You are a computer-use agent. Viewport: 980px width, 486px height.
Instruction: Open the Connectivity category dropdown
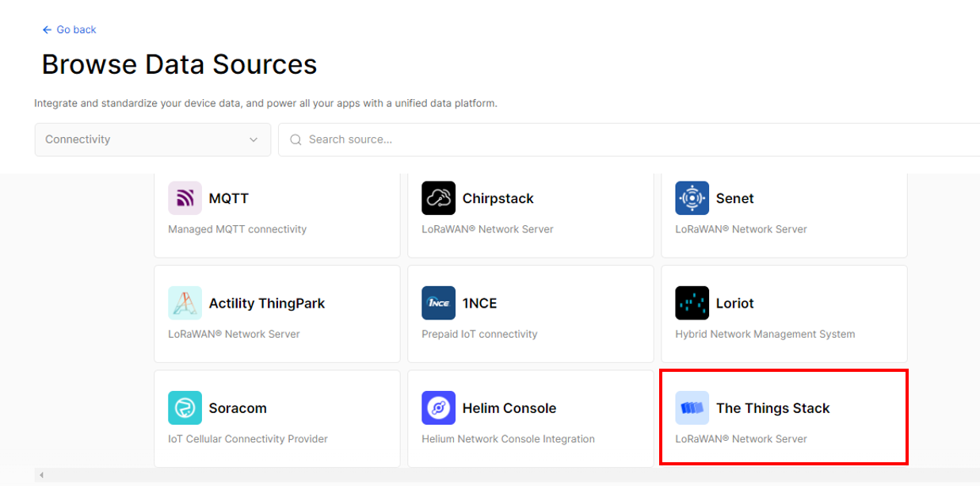pos(153,140)
